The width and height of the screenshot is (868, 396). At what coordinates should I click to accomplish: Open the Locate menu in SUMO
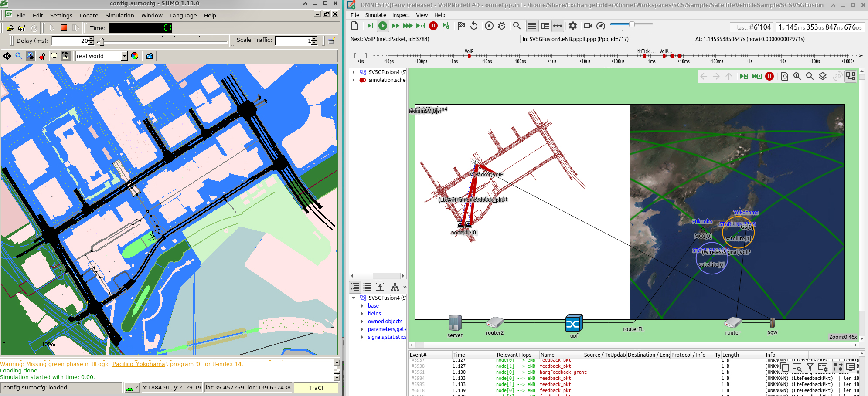point(89,16)
